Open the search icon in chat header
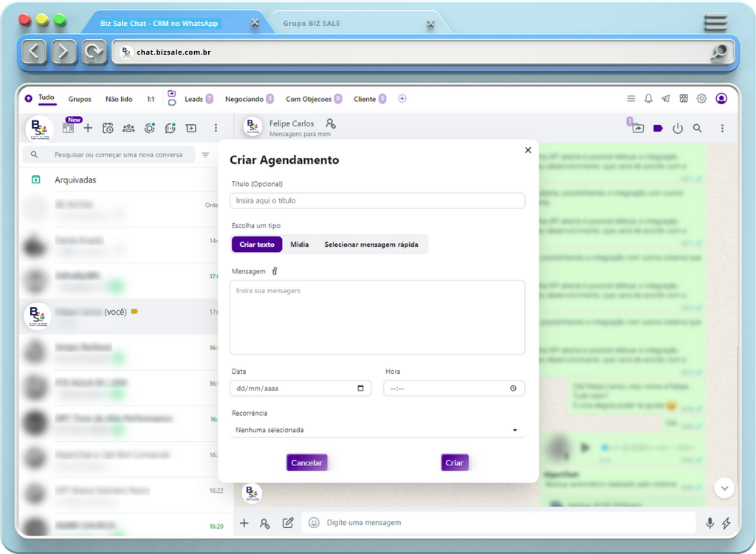Image resolution: width=756 pixels, height=554 pixels. [698, 129]
